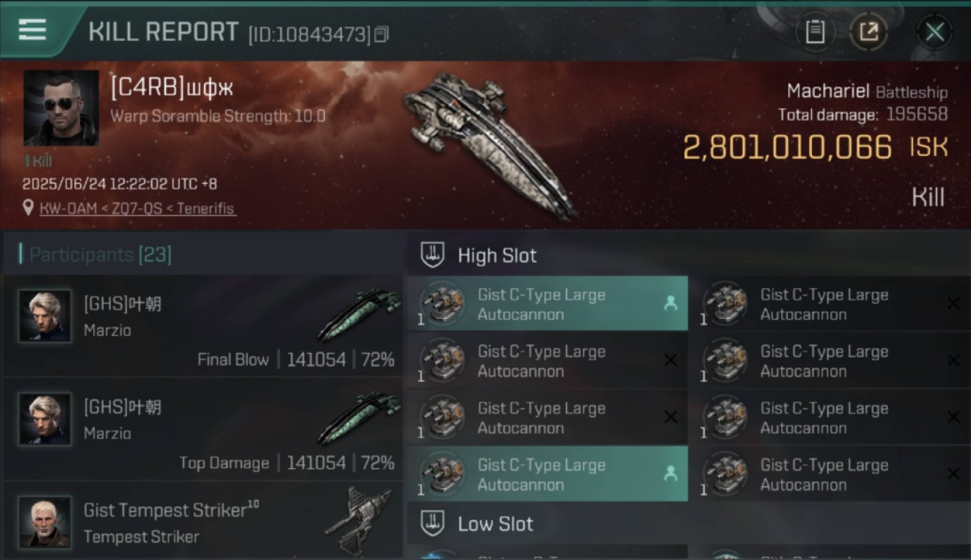Screen dimensions: 971x560
Task: Click the Low Slot section icon
Action: pos(432,523)
